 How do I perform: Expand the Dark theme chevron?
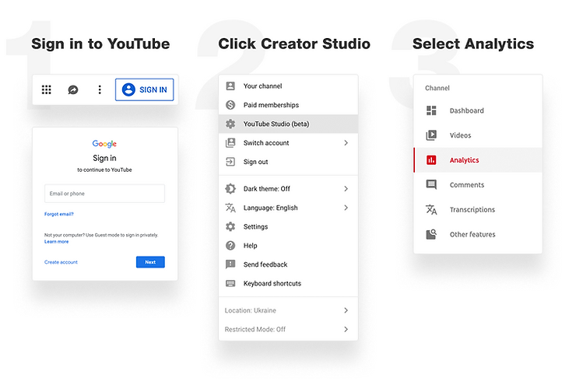346,189
